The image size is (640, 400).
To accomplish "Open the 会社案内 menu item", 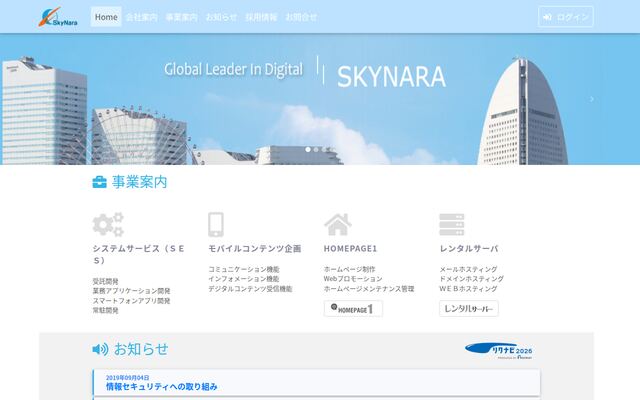I will (142, 17).
